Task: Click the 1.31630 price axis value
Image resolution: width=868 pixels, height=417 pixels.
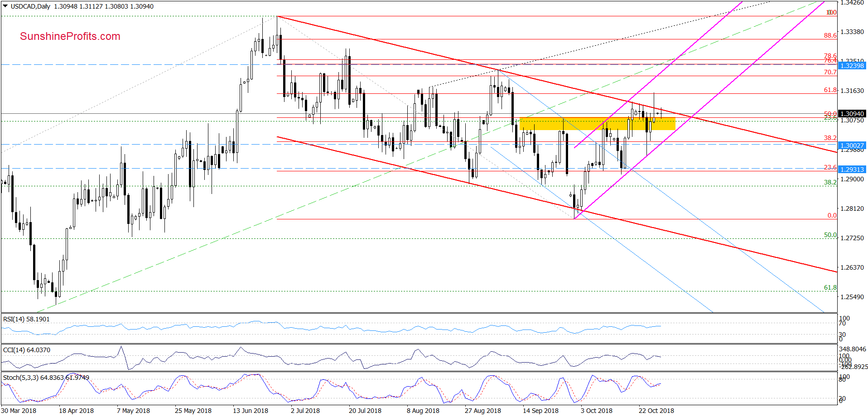Action: 852,91
